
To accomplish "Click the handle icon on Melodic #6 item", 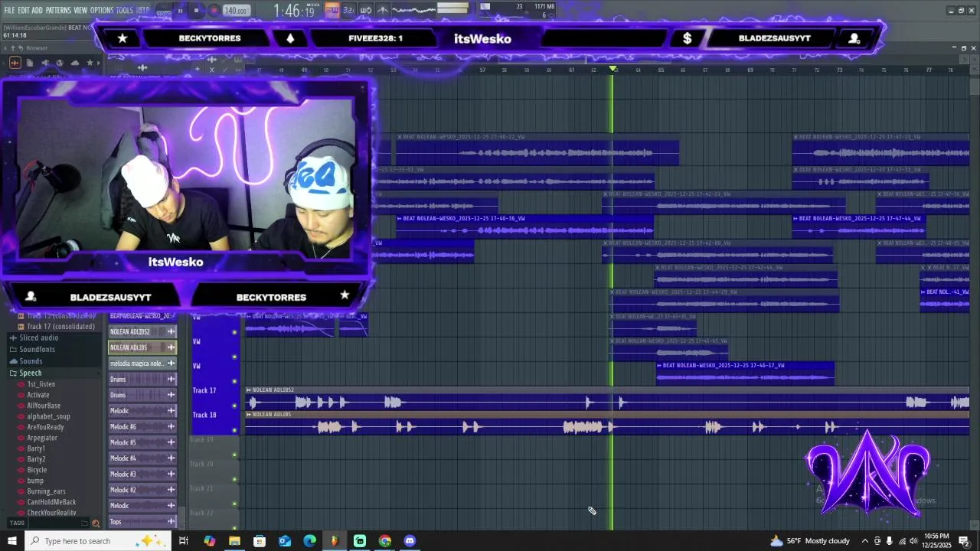I will 171,426.
